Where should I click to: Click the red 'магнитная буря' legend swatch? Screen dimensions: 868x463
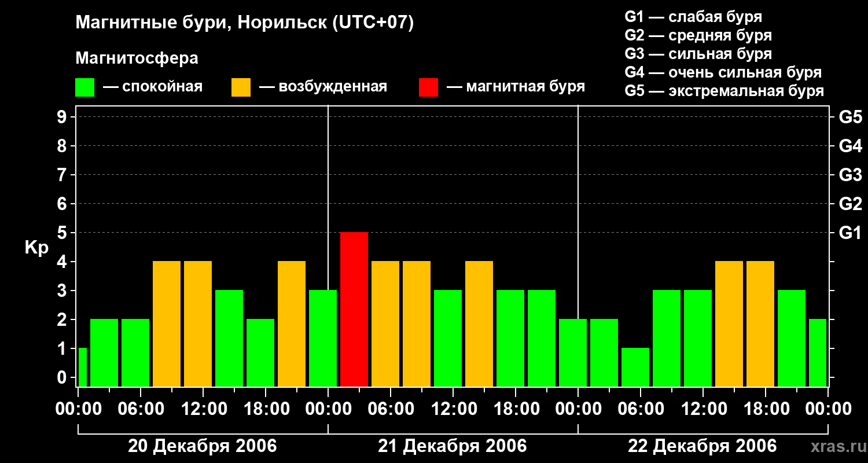click(428, 87)
